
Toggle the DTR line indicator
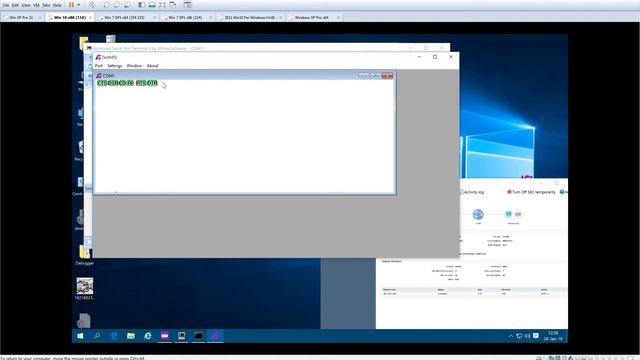coord(152,83)
